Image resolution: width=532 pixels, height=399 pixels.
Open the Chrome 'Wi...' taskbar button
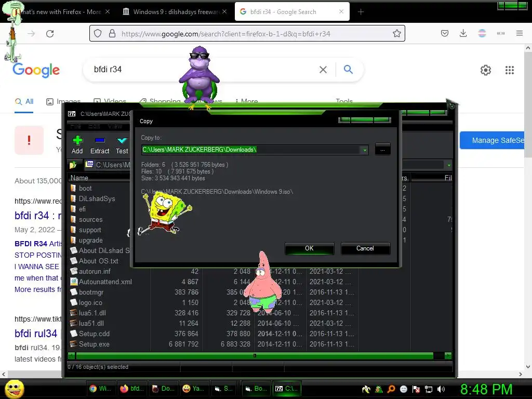100,389
